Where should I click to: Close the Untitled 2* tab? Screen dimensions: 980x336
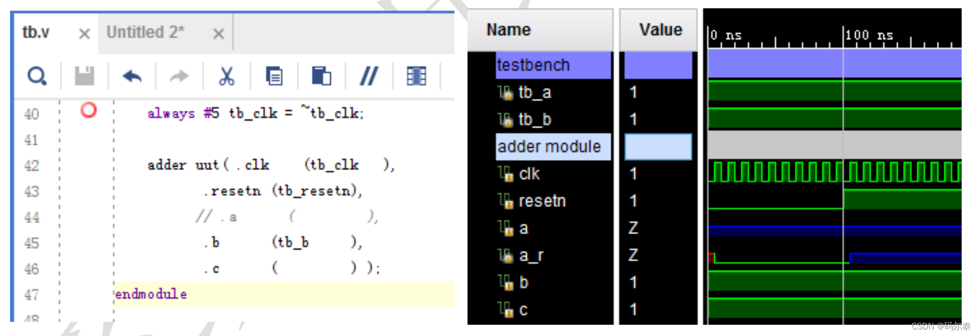tap(218, 34)
